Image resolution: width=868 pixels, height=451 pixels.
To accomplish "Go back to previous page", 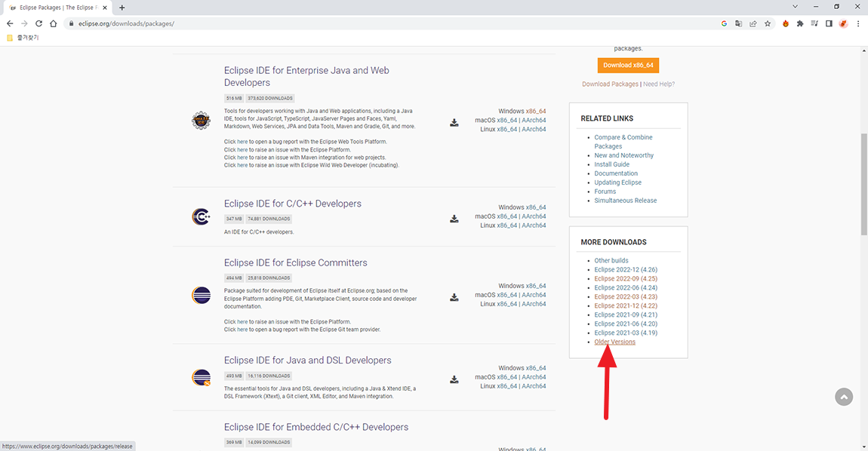I will [x=10, y=24].
